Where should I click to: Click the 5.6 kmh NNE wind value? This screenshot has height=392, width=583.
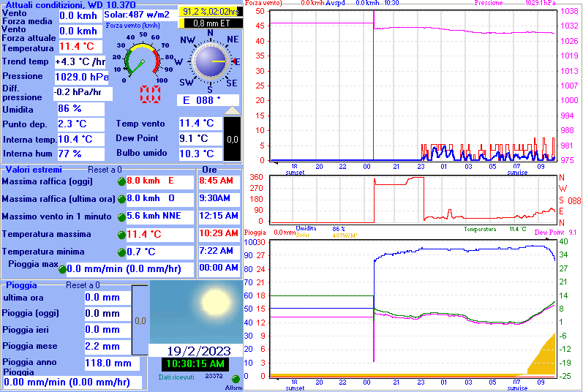160,216
